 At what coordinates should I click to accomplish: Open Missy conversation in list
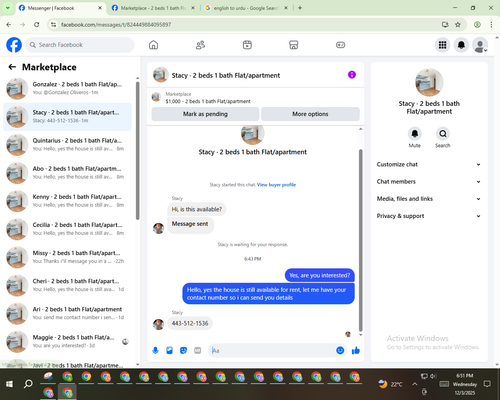click(x=67, y=257)
